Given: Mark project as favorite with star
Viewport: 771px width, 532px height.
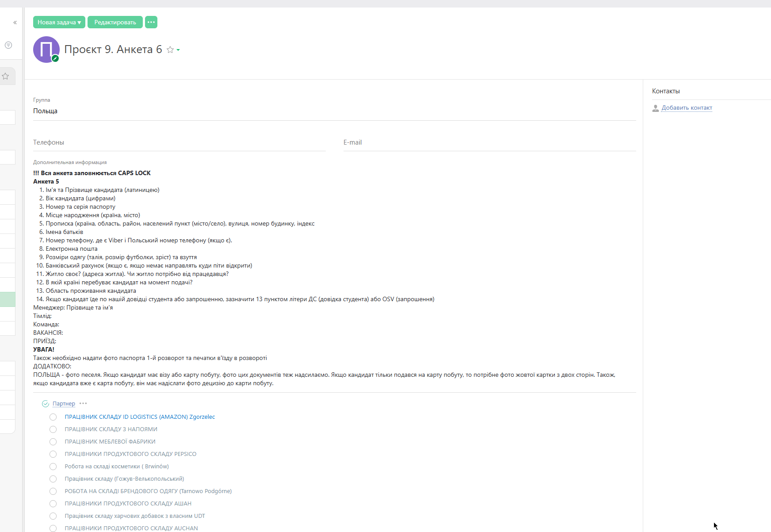Looking at the screenshot, I should [x=170, y=50].
